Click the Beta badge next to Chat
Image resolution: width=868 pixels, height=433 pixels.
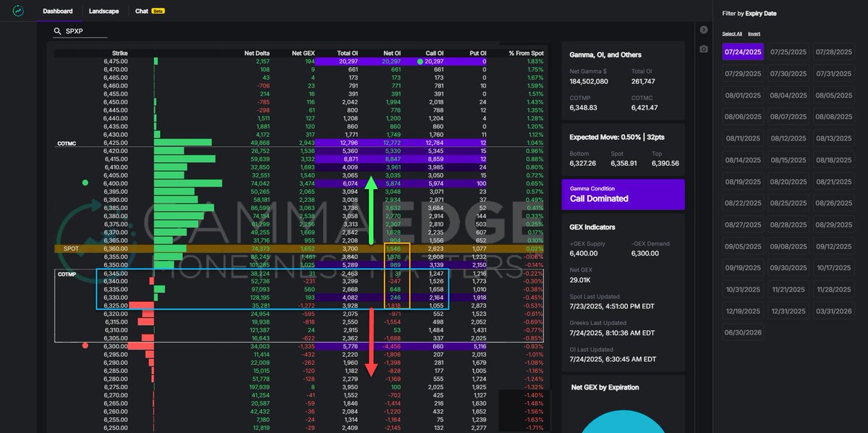pyautogui.click(x=158, y=12)
